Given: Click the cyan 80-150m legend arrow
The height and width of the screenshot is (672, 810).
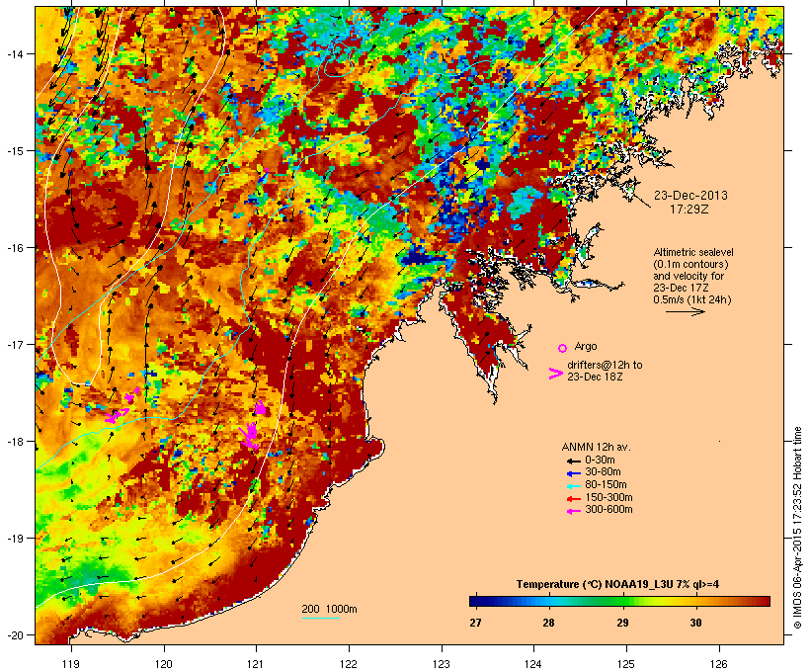Looking at the screenshot, I should pos(573,486).
